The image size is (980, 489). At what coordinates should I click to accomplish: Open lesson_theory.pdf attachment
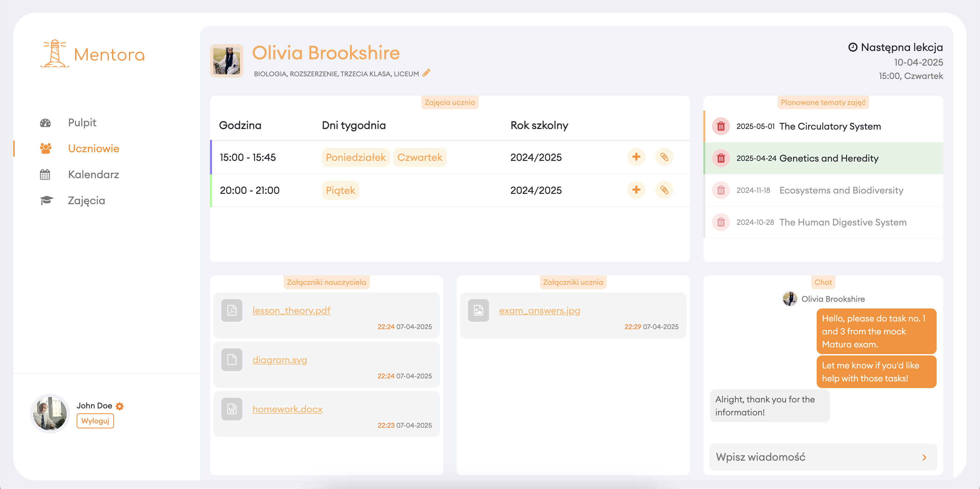click(x=291, y=311)
